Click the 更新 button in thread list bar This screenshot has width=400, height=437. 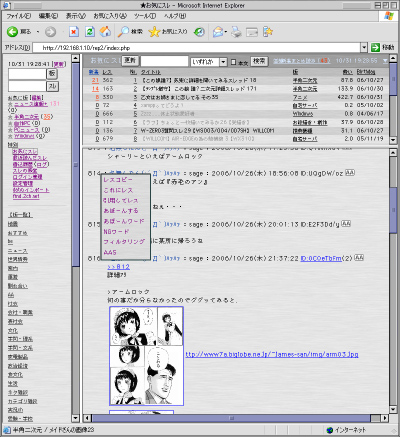point(130,61)
